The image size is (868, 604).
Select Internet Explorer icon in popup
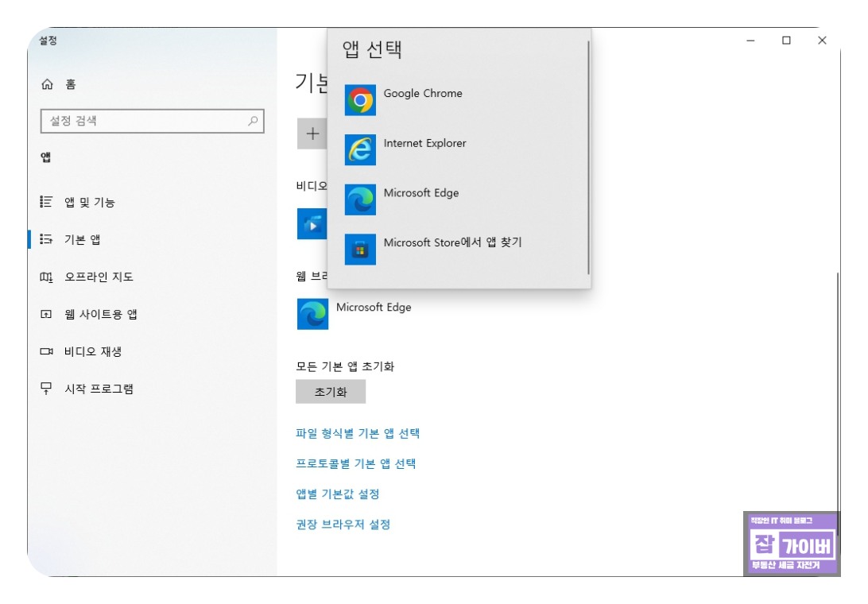point(360,149)
